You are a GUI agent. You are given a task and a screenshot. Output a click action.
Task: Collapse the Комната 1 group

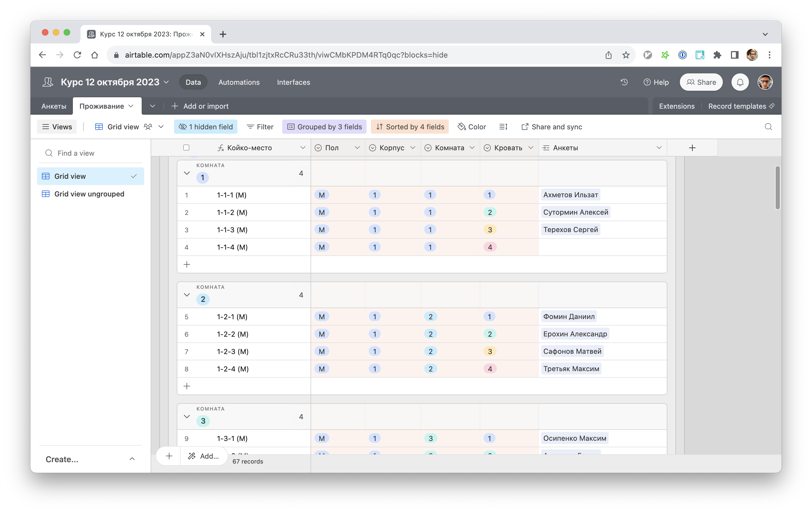tap(187, 173)
